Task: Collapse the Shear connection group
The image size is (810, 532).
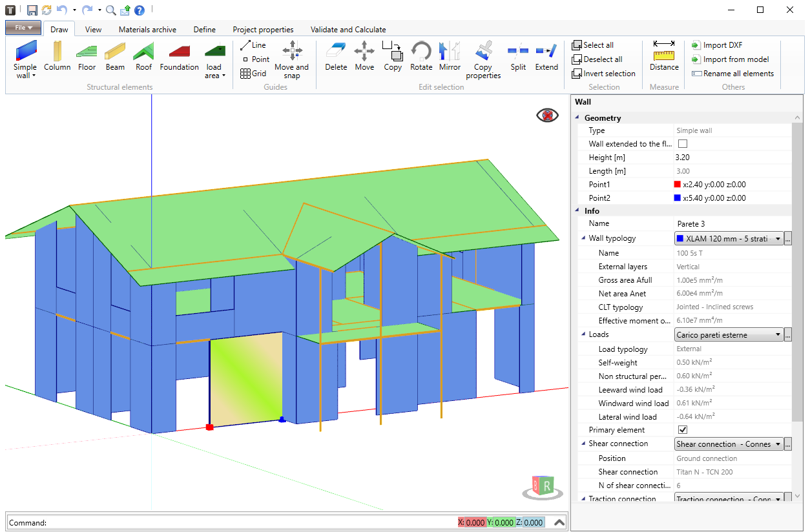Action: 583,444
